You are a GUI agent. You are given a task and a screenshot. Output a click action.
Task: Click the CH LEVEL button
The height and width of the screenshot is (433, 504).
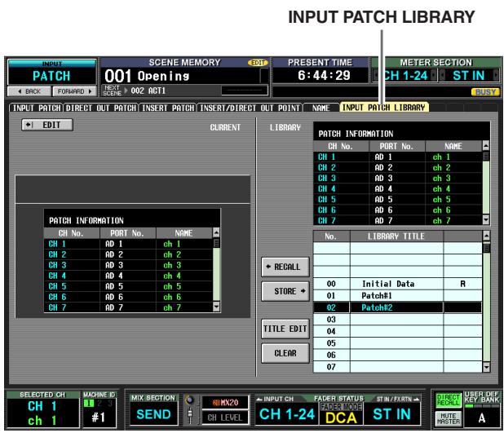pyautogui.click(x=224, y=418)
